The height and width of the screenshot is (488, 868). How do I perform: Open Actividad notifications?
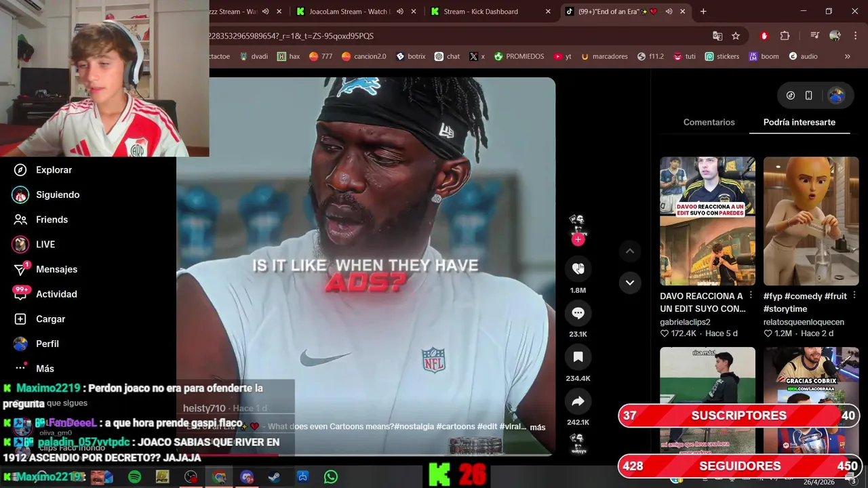(x=46, y=294)
